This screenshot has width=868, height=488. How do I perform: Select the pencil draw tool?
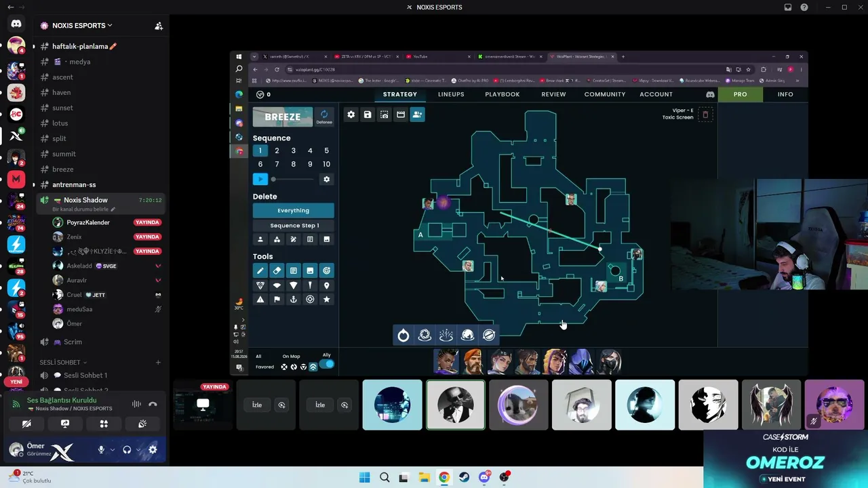click(260, 270)
